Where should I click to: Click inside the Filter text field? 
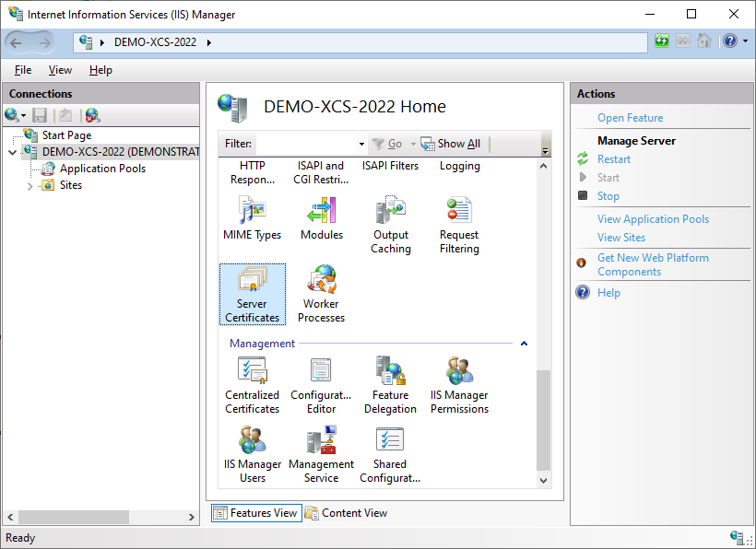[x=307, y=144]
